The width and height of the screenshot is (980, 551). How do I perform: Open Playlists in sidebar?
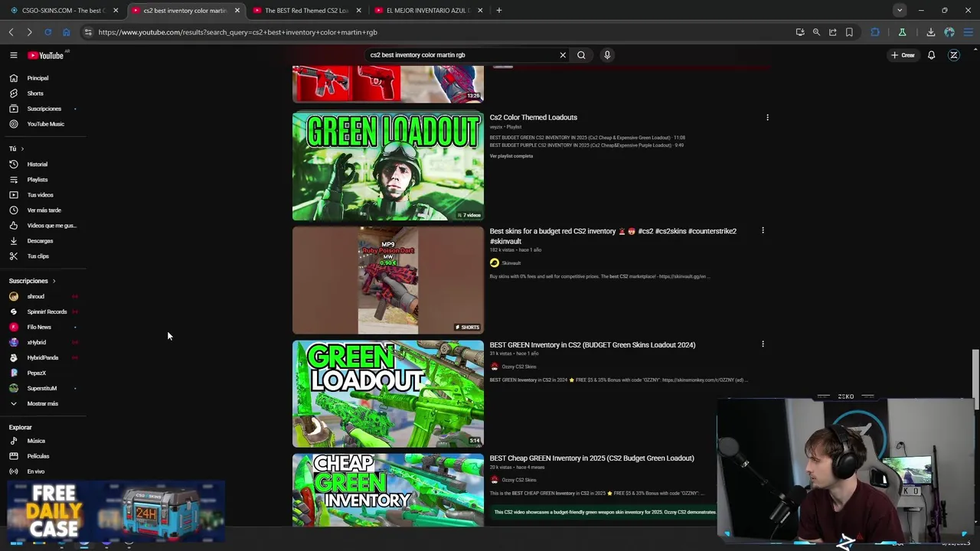(x=37, y=180)
